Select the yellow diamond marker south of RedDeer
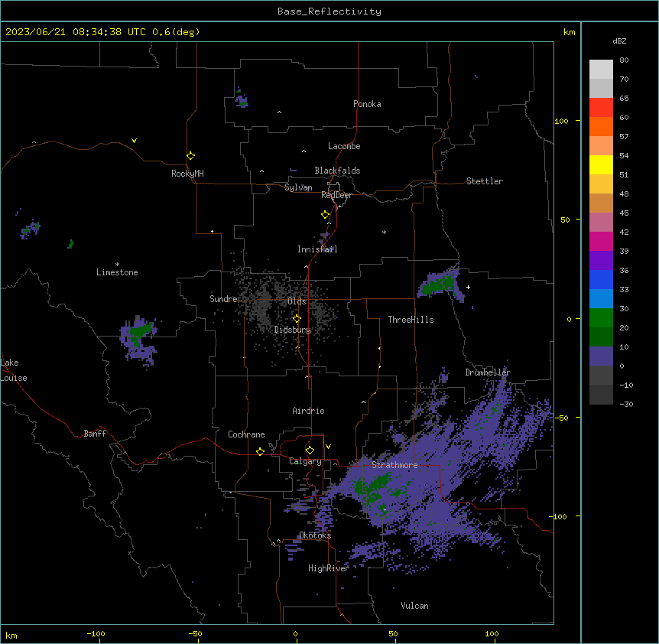The width and height of the screenshot is (659, 644). coord(325,215)
